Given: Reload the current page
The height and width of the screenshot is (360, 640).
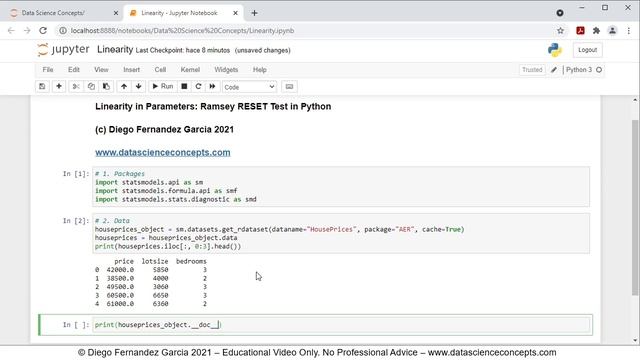Looking at the screenshot, I should coord(43,31).
